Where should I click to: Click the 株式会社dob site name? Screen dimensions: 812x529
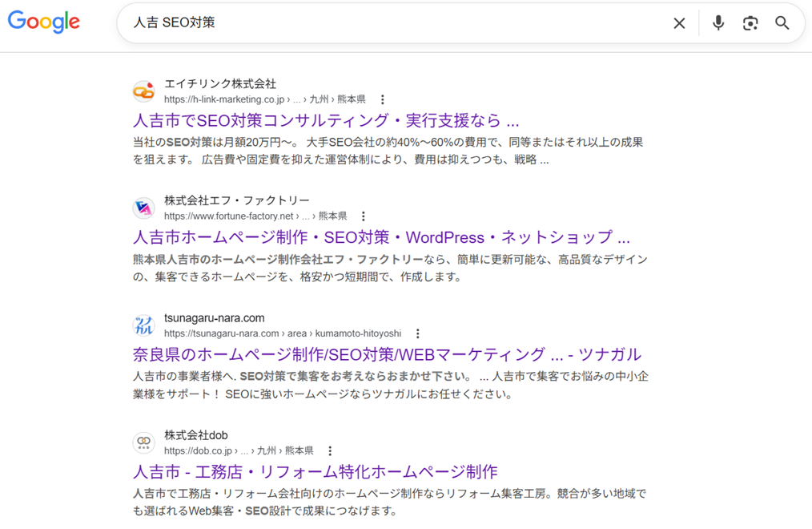(x=196, y=435)
